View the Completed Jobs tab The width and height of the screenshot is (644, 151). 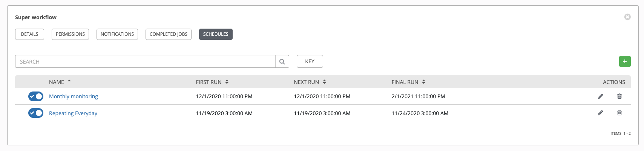point(169,34)
